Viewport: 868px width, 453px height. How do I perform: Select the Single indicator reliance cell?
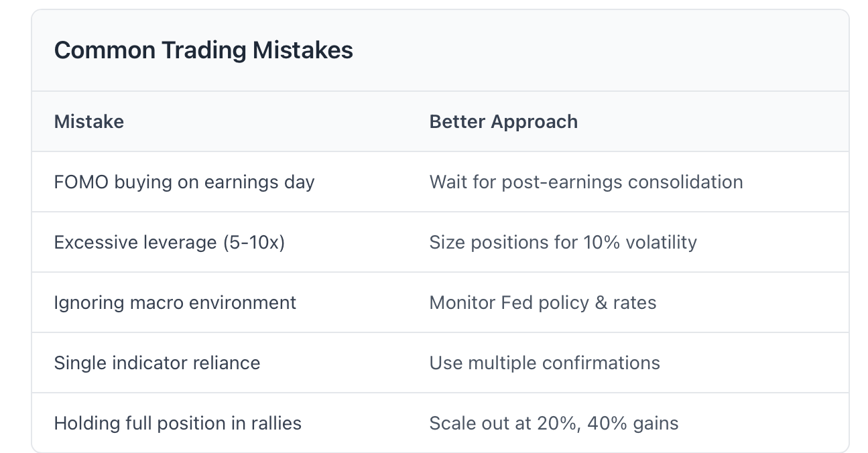coord(157,363)
